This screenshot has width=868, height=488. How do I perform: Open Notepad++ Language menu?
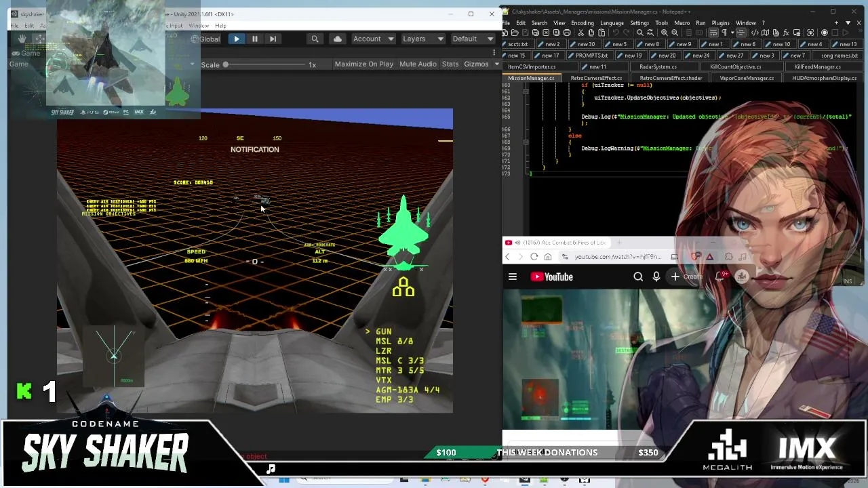[x=612, y=23]
